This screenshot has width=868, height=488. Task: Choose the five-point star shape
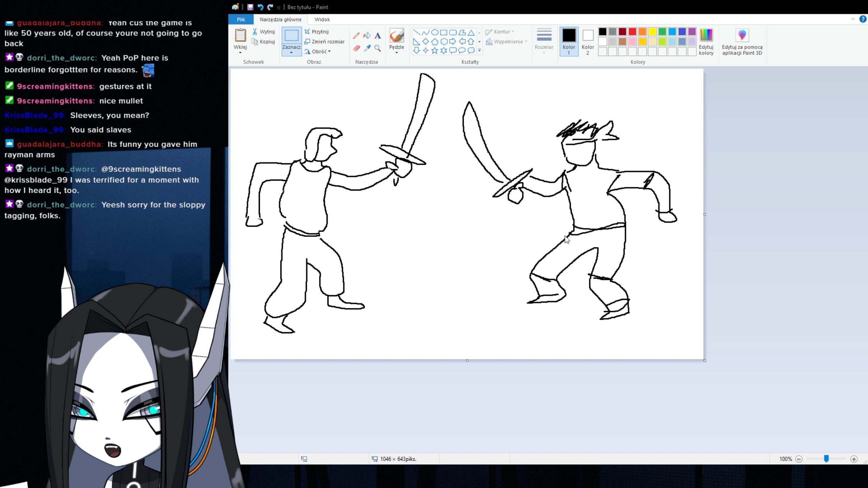click(435, 51)
